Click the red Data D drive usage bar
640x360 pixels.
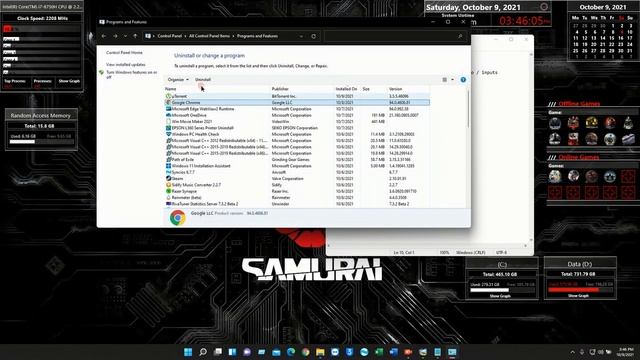pyautogui.click(x=580, y=290)
